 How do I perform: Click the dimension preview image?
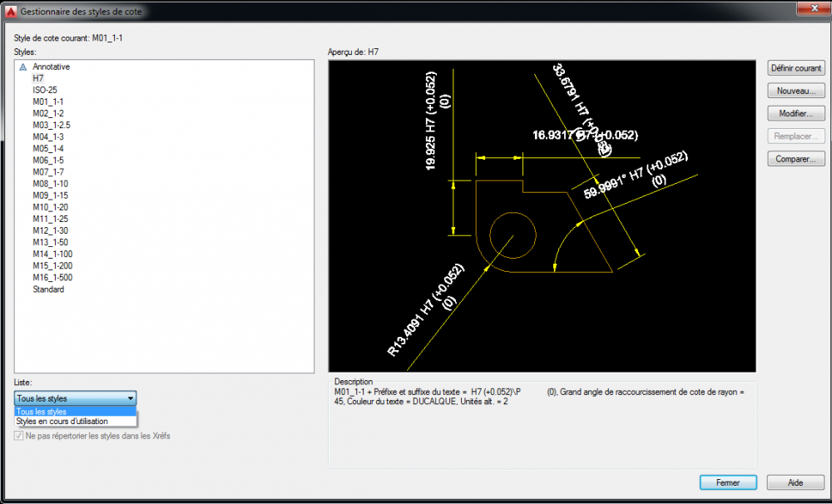542,216
